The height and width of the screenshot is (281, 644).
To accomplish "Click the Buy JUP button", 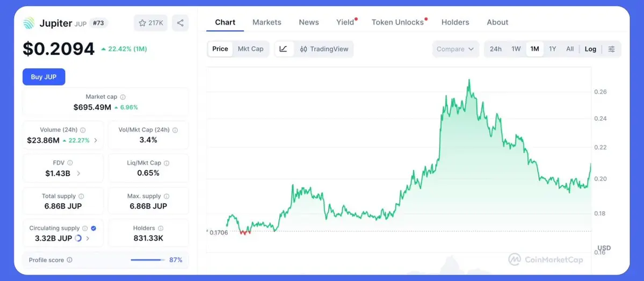I will 44,77.
